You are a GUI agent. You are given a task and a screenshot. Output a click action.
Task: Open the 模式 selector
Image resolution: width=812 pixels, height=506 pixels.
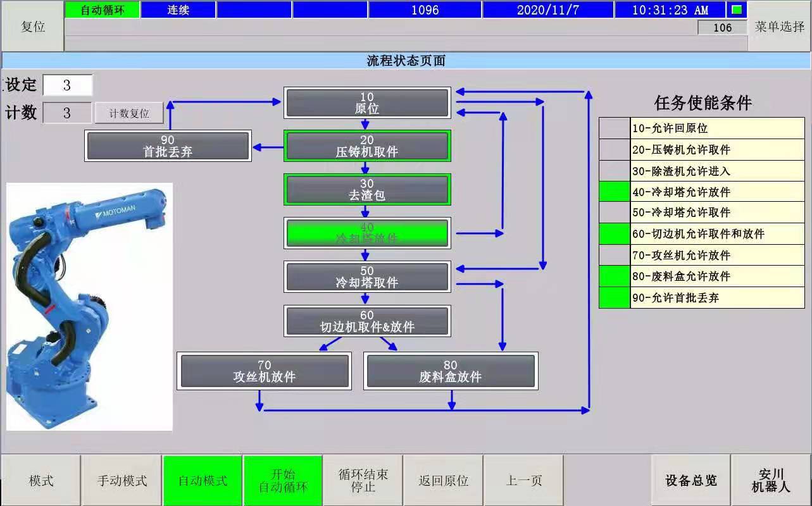pyautogui.click(x=41, y=481)
